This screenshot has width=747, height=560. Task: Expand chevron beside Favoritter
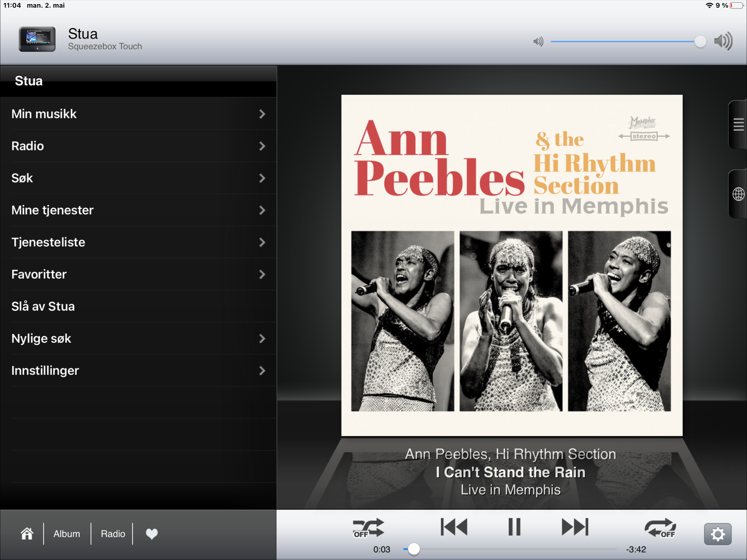pyautogui.click(x=262, y=275)
